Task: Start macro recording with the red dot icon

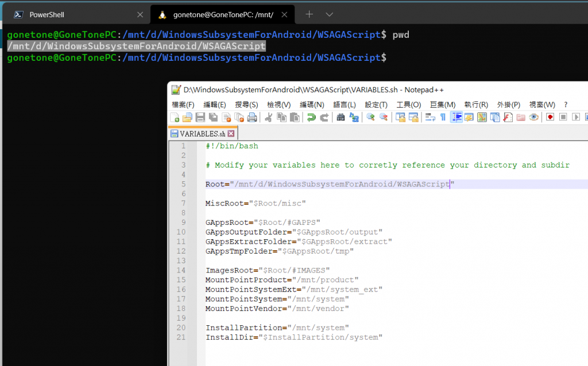Action: click(550, 118)
